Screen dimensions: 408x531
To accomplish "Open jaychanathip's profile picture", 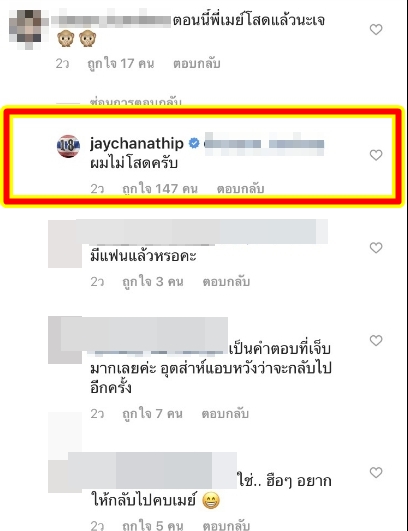I will click(x=68, y=146).
